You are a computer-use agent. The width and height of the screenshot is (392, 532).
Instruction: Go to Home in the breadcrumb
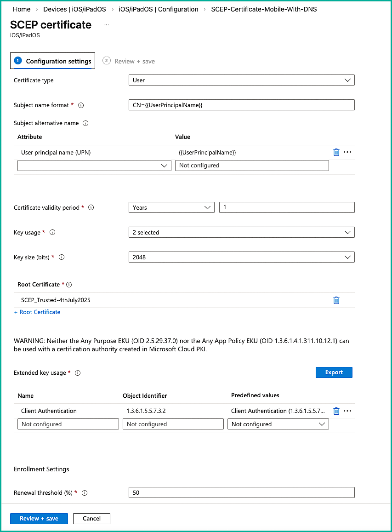click(x=22, y=9)
